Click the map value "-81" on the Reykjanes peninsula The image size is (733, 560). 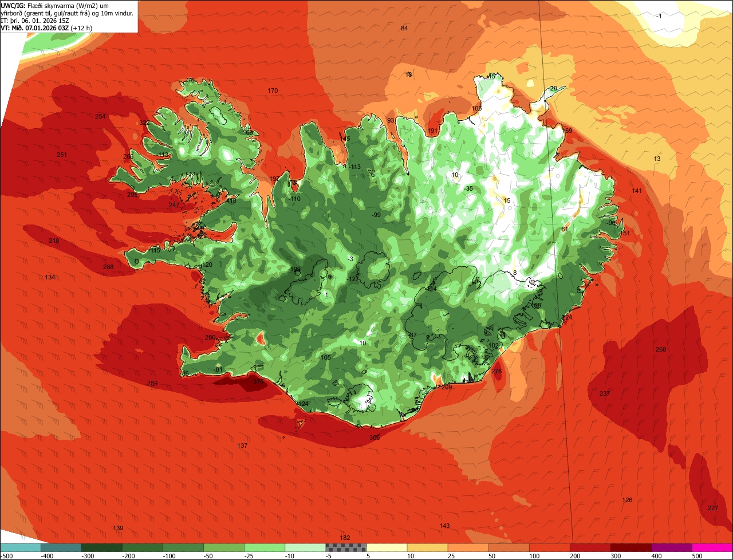[x=218, y=370]
